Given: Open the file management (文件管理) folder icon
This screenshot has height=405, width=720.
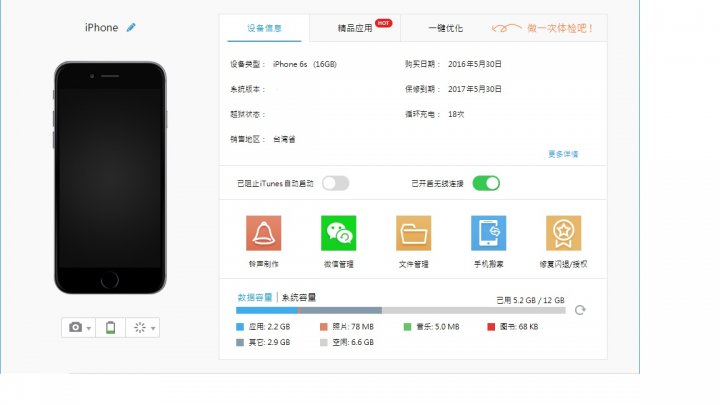Looking at the screenshot, I should pyautogui.click(x=413, y=233).
